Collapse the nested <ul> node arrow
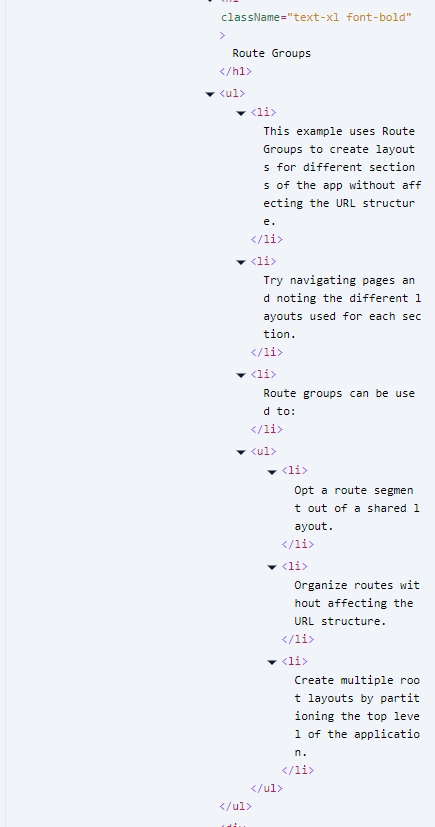The width and height of the screenshot is (435, 827). 241,452
